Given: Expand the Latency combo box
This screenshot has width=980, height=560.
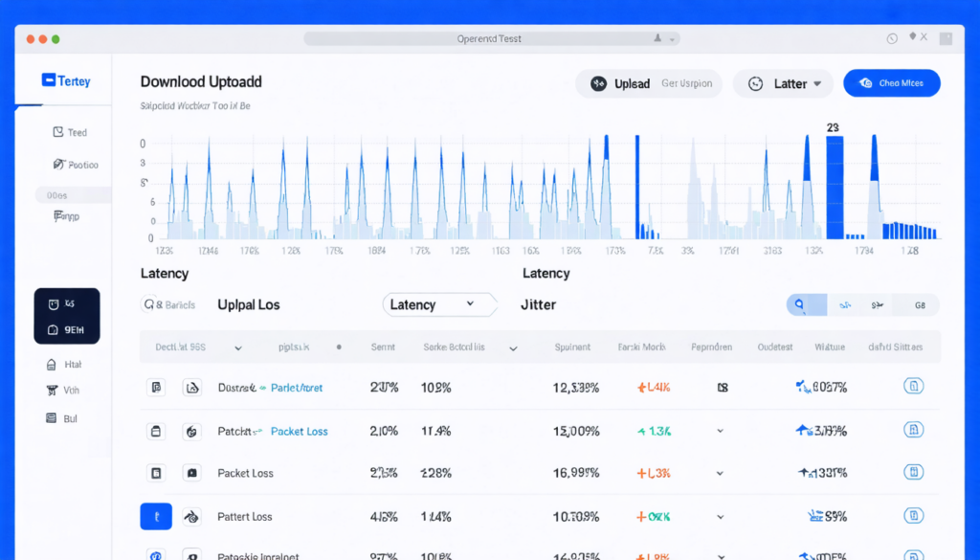Looking at the screenshot, I should pyautogui.click(x=438, y=304).
